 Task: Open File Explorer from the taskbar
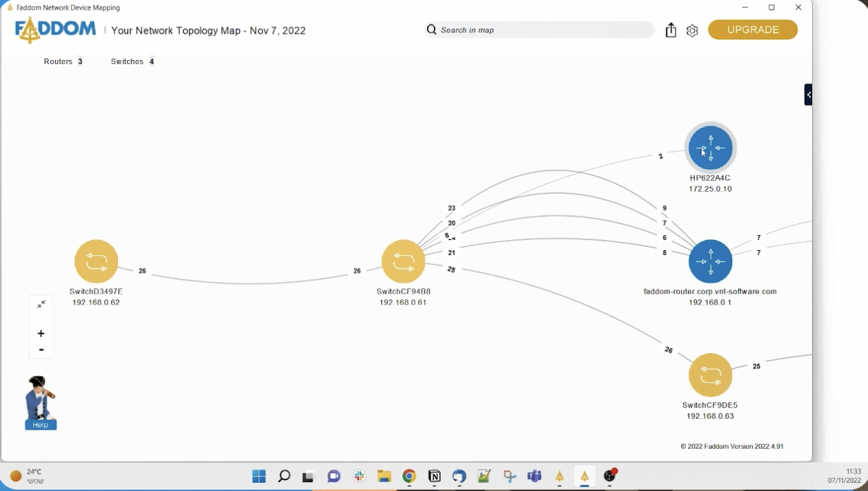pyautogui.click(x=384, y=477)
